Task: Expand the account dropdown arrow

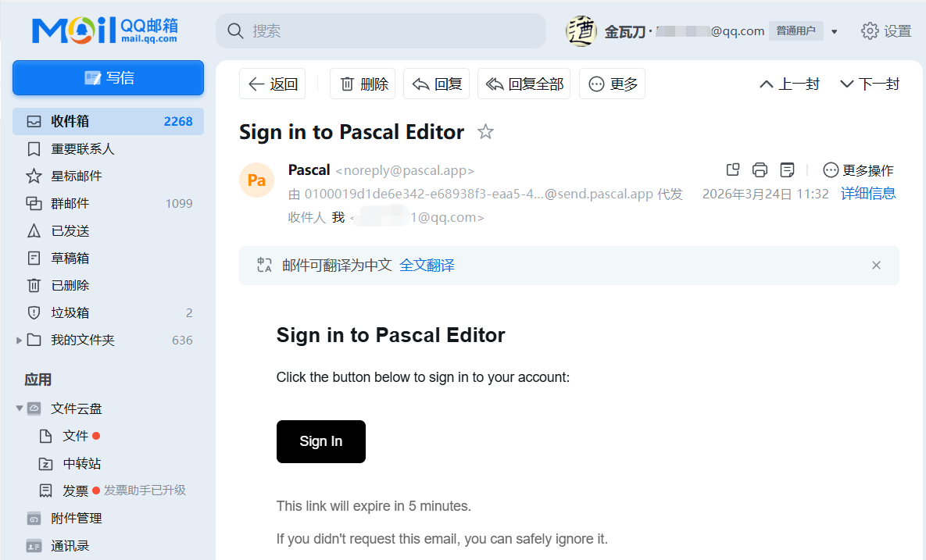Action: (835, 32)
